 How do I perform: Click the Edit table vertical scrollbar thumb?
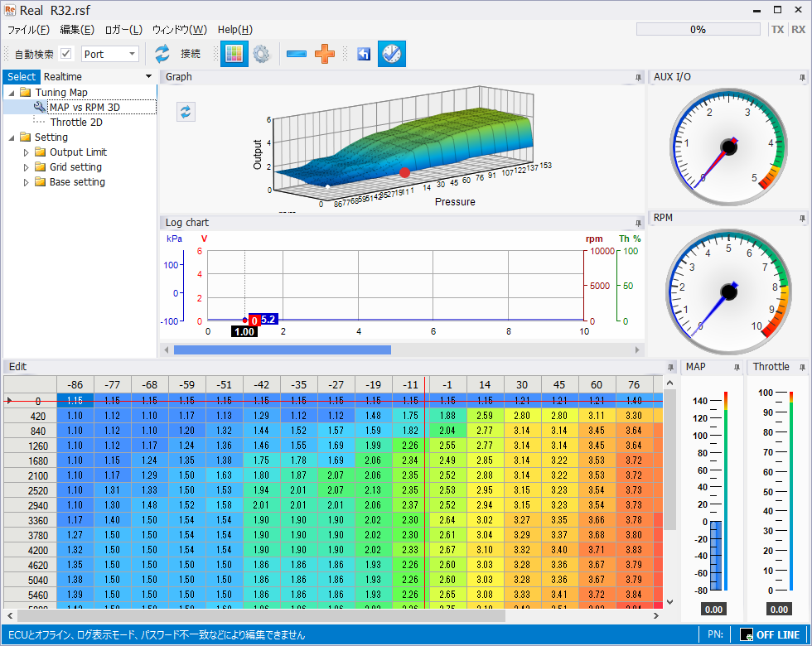(669, 460)
